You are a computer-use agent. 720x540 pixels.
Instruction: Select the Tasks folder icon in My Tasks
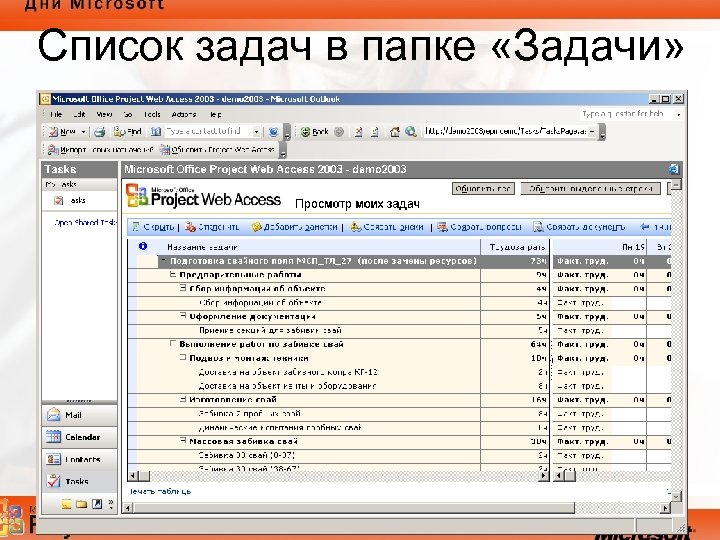click(59, 200)
